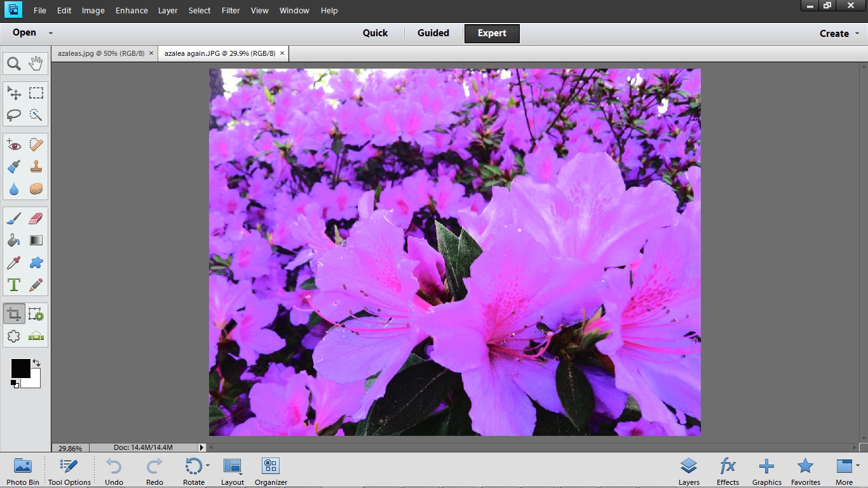Select the Horizontal Type tool

14,284
